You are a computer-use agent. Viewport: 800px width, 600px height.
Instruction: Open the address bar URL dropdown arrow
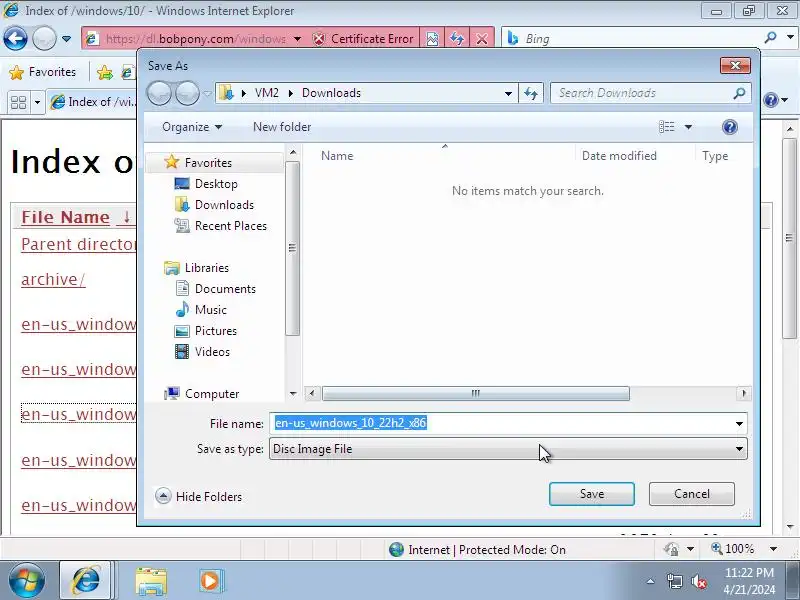pyautogui.click(x=297, y=39)
